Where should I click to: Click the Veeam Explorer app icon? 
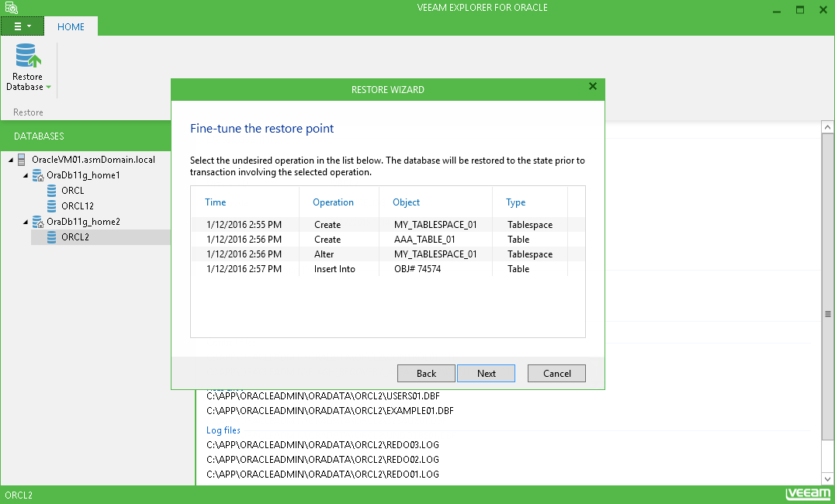[10, 8]
